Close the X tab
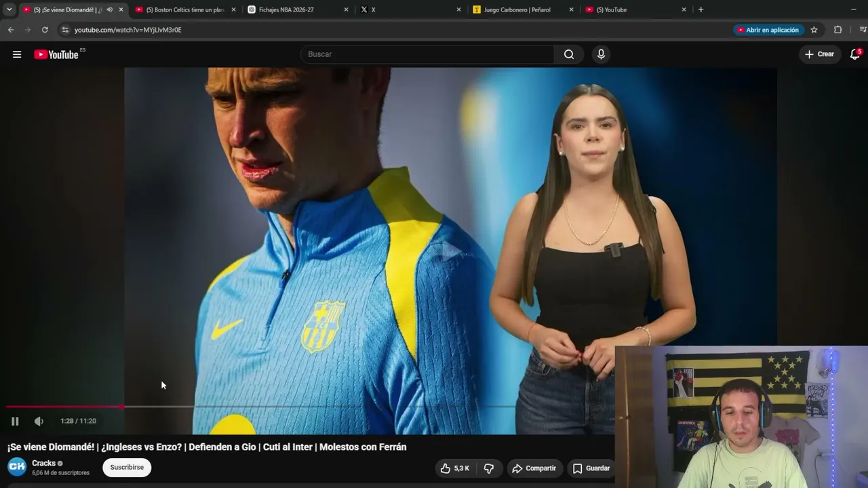868x488 pixels. [x=458, y=9]
